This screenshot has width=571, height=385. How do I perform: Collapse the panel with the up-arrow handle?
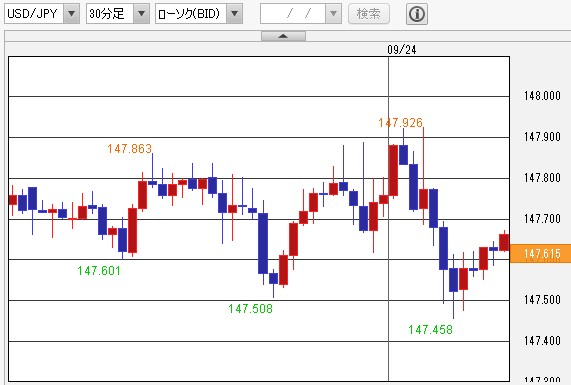(x=283, y=36)
